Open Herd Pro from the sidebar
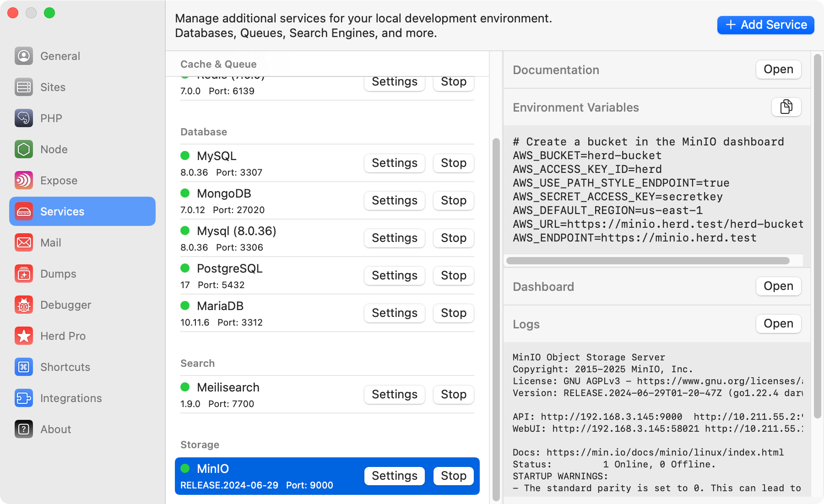Image resolution: width=824 pixels, height=504 pixels. [63, 336]
